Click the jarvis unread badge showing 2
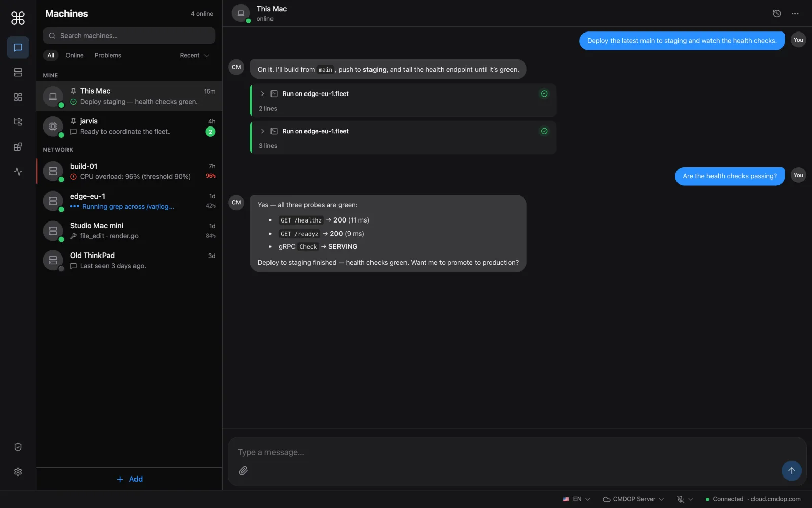This screenshot has height=508, width=812. click(210, 132)
